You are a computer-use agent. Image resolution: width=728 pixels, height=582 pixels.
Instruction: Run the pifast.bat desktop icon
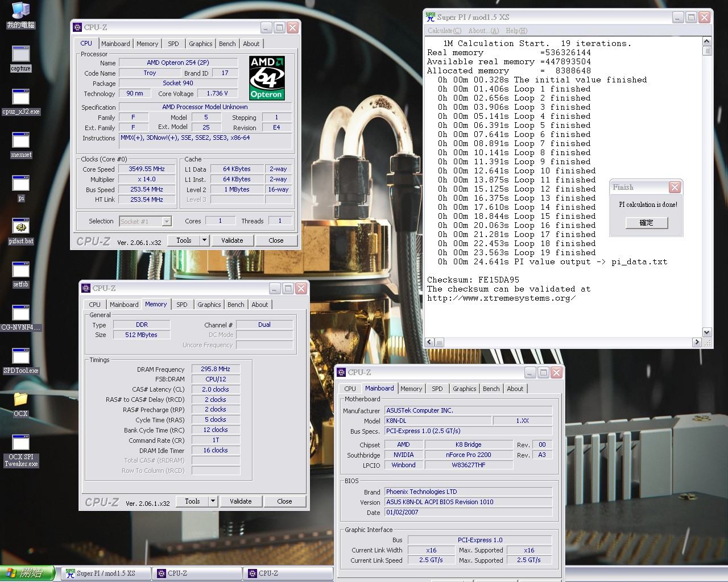point(20,231)
